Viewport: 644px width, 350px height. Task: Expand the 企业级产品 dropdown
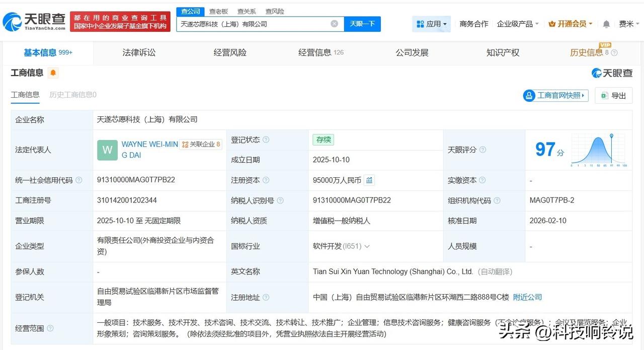click(517, 24)
